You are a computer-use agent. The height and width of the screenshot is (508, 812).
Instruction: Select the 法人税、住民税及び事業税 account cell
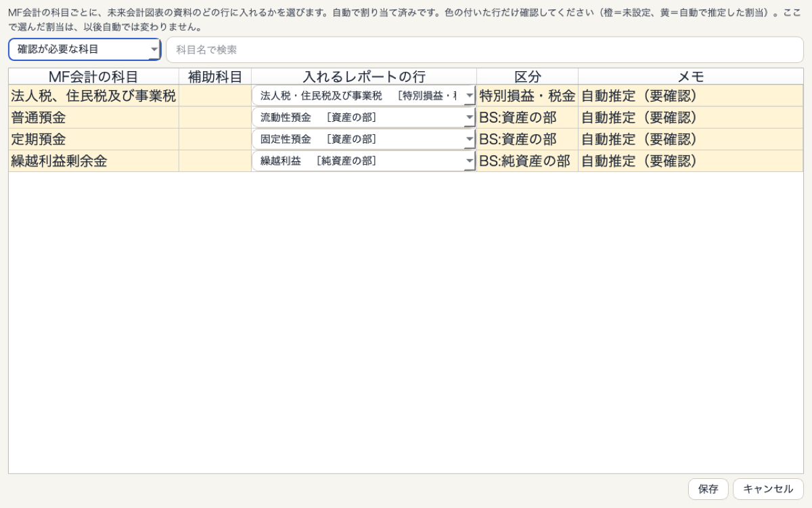[x=93, y=96]
